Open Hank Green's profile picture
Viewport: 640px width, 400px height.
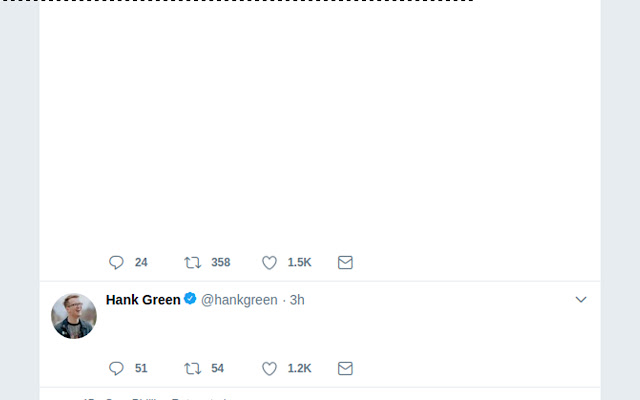[x=74, y=316]
